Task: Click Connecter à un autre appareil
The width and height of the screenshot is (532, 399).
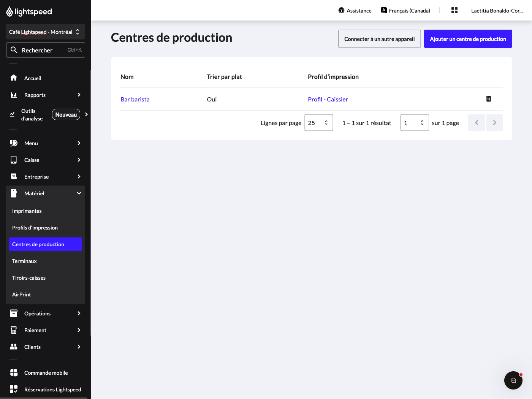Action: (x=379, y=39)
